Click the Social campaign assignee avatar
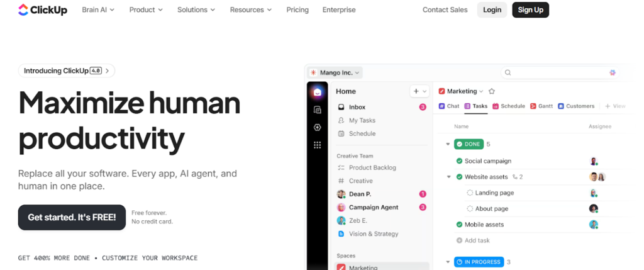644x270 pixels. (x=594, y=161)
